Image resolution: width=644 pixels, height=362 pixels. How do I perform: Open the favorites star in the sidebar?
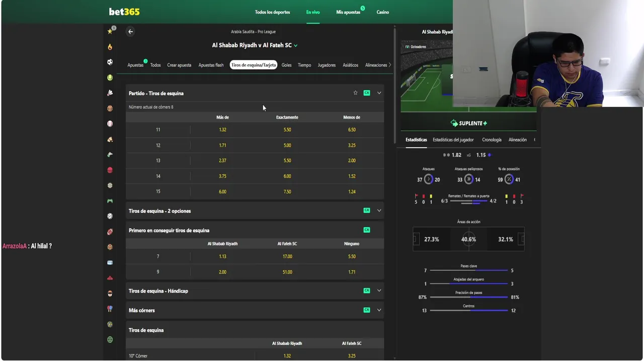[x=110, y=31]
